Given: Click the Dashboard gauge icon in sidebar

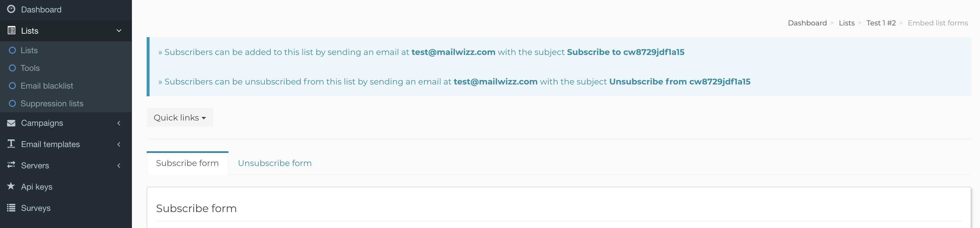Looking at the screenshot, I should pos(11,9).
